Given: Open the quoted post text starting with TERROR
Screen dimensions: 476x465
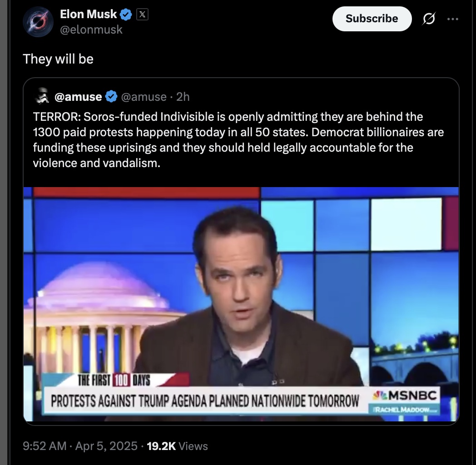Looking at the screenshot, I should (x=238, y=139).
